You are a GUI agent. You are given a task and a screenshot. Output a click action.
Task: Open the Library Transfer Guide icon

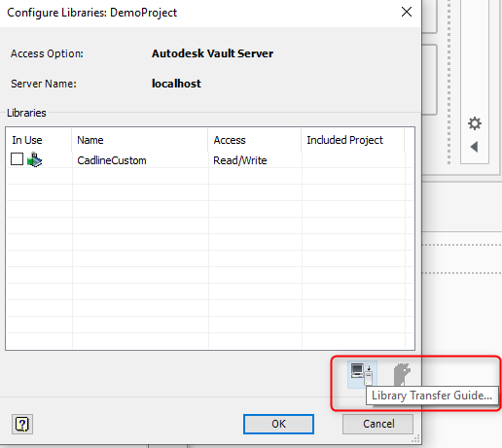pyautogui.click(x=362, y=374)
